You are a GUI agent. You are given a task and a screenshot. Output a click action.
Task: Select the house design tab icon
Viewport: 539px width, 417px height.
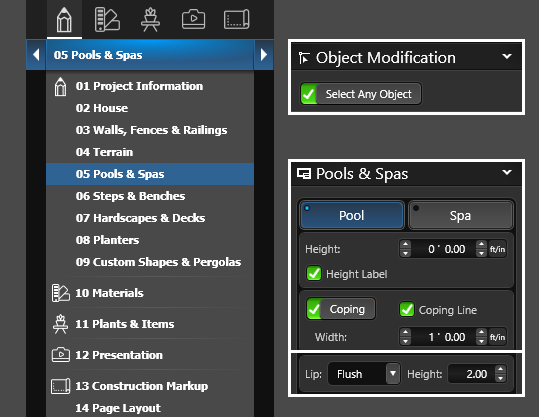click(x=64, y=19)
